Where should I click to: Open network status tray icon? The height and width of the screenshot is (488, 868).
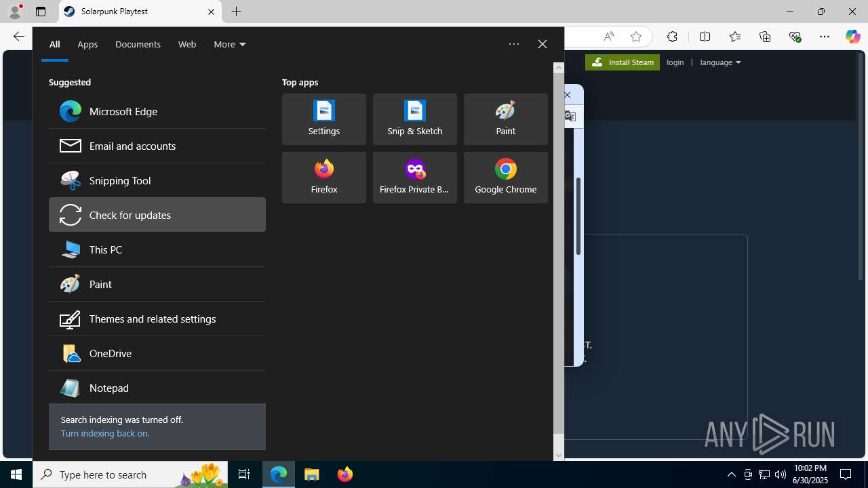pos(764,474)
